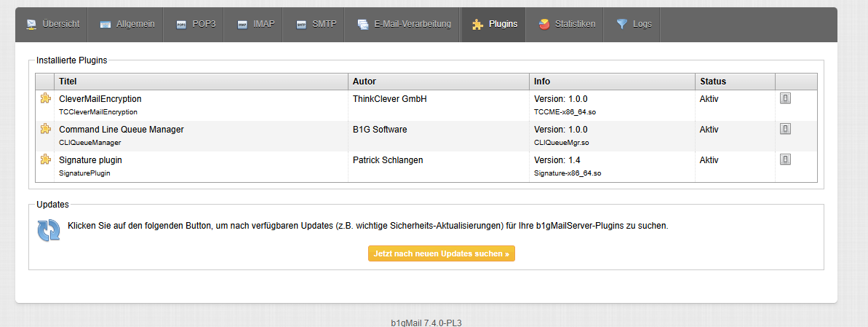The height and width of the screenshot is (327, 868).
Task: Click the puzzle icon beside CleverMailEncryption
Action: point(45,99)
